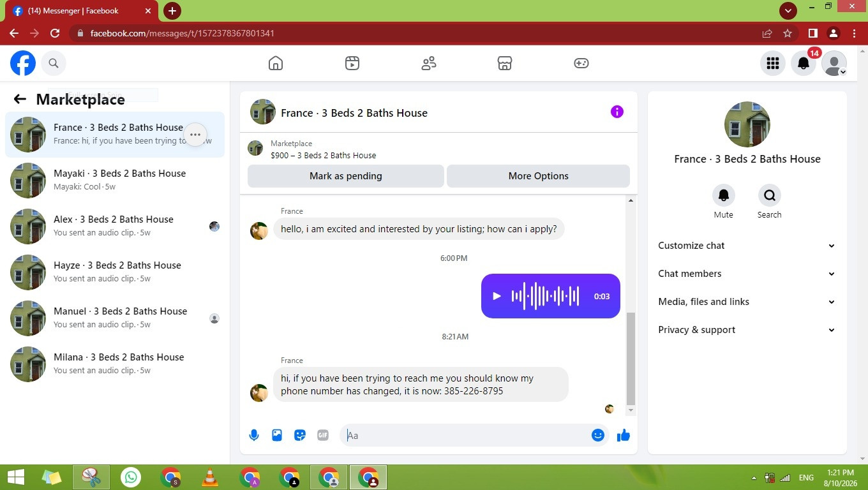Viewport: 868px width, 490px height.
Task: Open conversation info purple icon
Action: pyautogui.click(x=617, y=112)
